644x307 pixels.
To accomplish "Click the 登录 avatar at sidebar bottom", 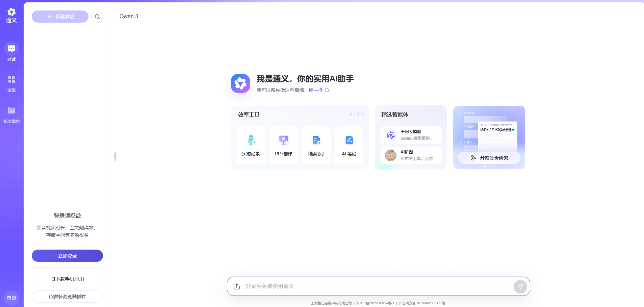I will [11, 298].
